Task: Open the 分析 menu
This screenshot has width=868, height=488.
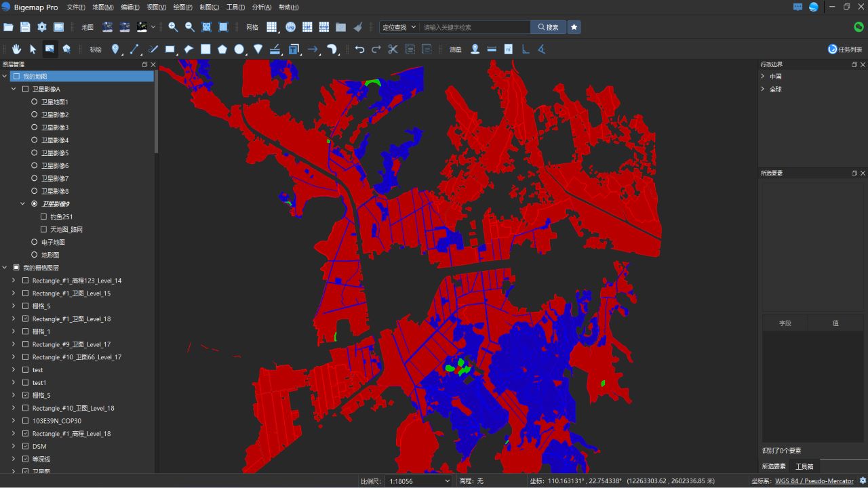Action: click(x=262, y=7)
